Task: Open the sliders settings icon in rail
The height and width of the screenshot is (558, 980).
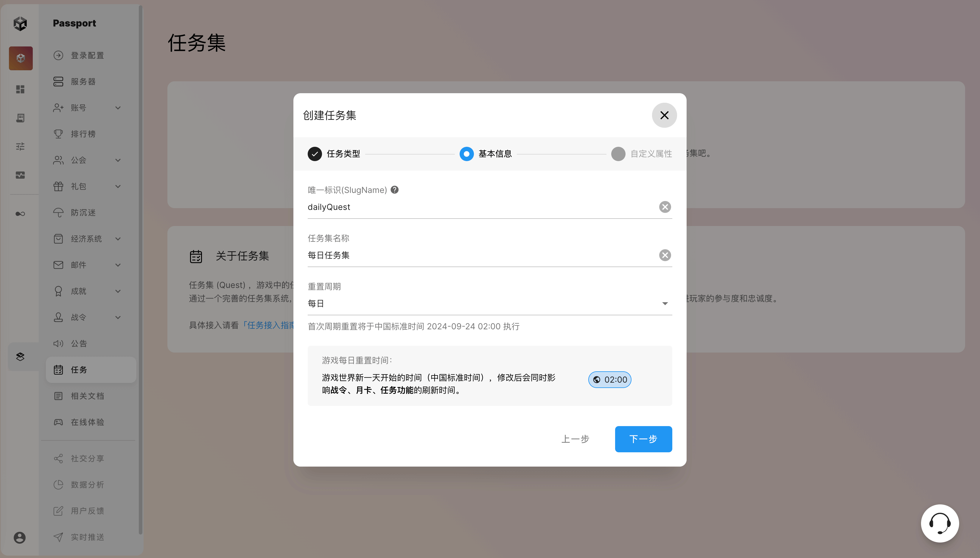Action: (x=20, y=146)
